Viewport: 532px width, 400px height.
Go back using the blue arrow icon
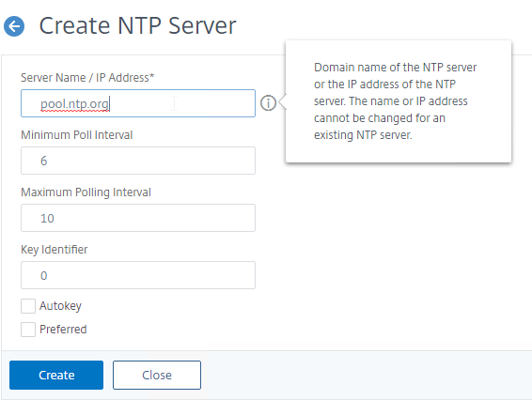tap(14, 26)
